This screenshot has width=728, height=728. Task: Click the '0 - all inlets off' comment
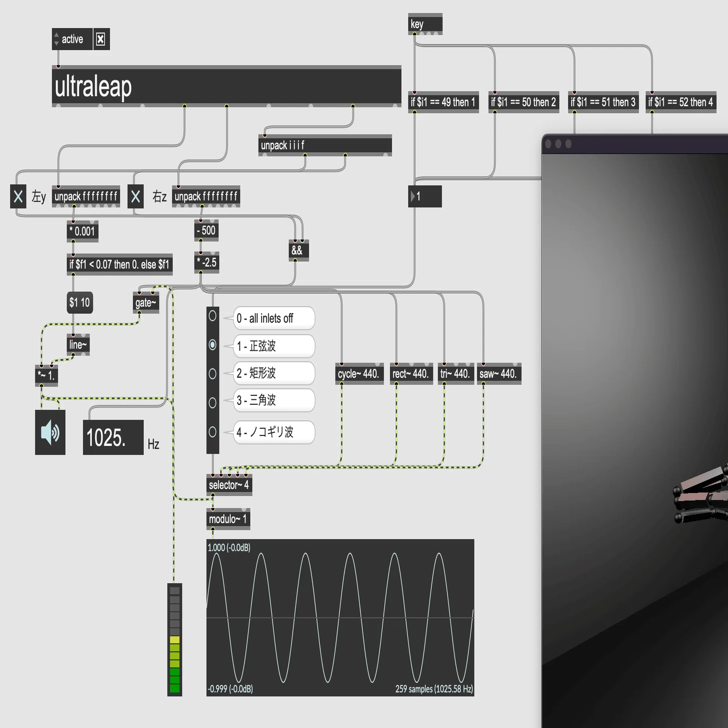click(274, 318)
